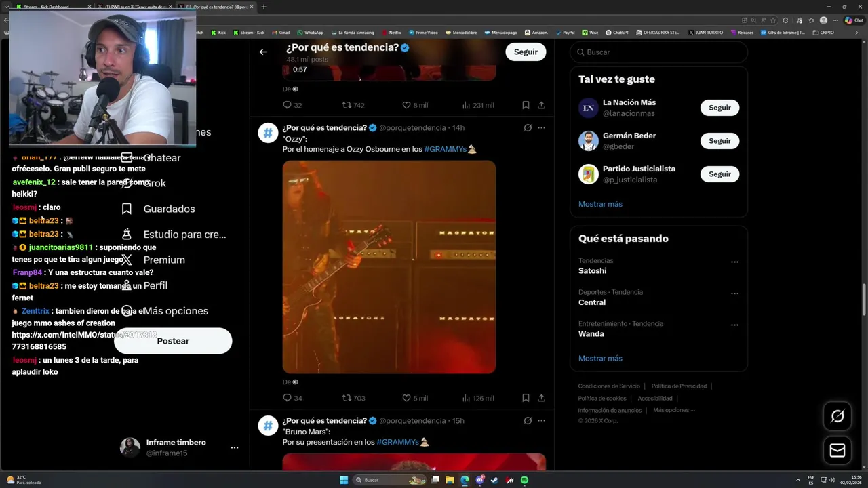Screen dimensions: 868x488
Task: Expand the footer Más opciones menu
Action: pos(674,410)
